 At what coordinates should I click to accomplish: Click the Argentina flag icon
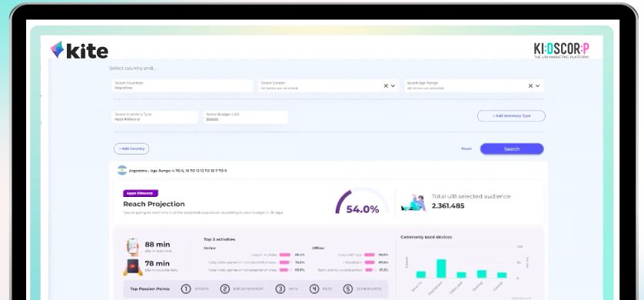pyautogui.click(x=122, y=170)
